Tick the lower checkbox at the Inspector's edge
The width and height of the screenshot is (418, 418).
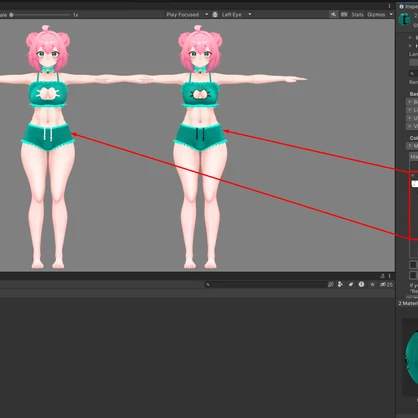coord(413,275)
